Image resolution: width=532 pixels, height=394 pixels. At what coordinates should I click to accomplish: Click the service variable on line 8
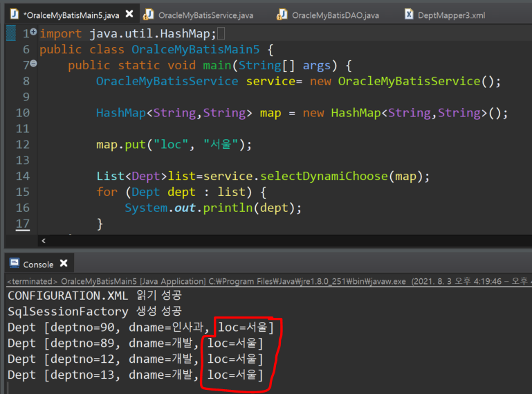point(270,81)
